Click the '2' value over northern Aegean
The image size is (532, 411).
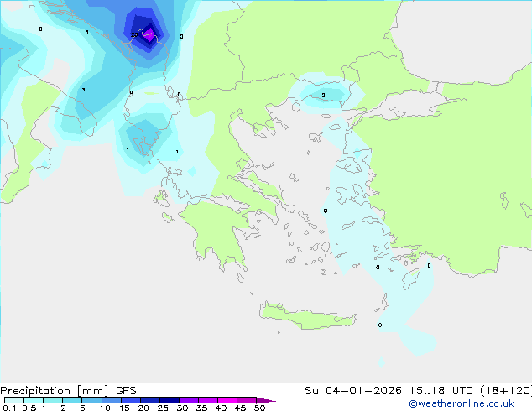point(323,96)
